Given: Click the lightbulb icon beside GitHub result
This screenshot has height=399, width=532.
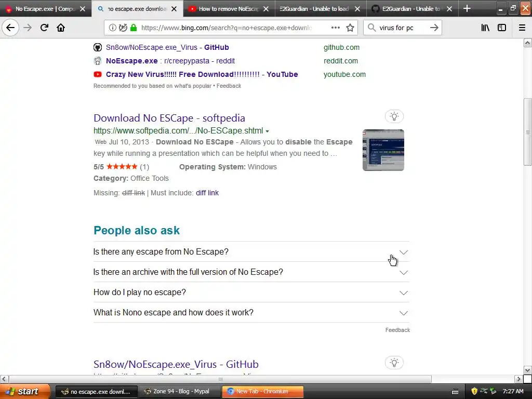Looking at the screenshot, I should point(394,363).
